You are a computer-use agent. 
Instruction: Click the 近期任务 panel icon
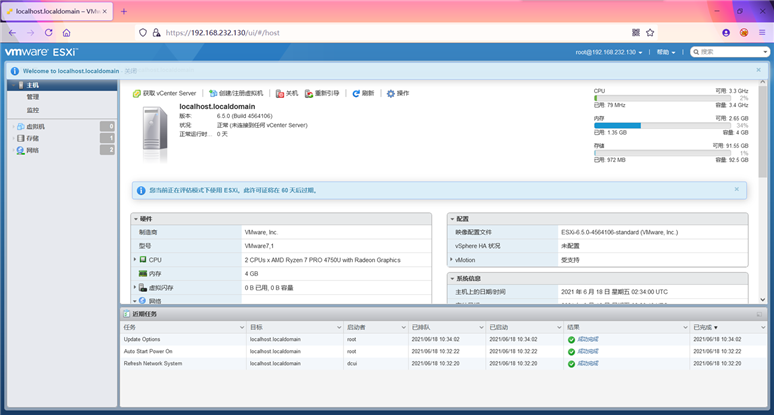[x=126, y=314]
